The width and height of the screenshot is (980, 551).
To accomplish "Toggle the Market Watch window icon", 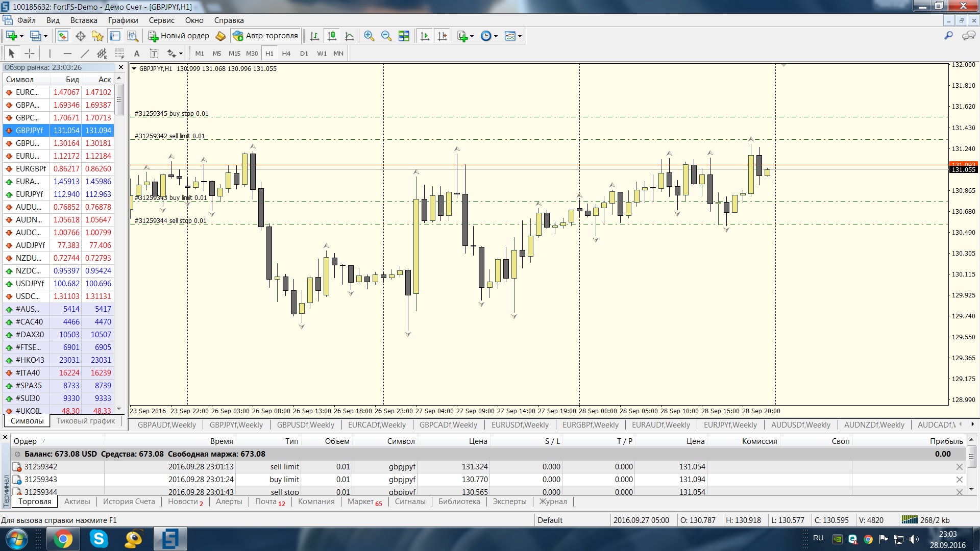I will coord(62,36).
